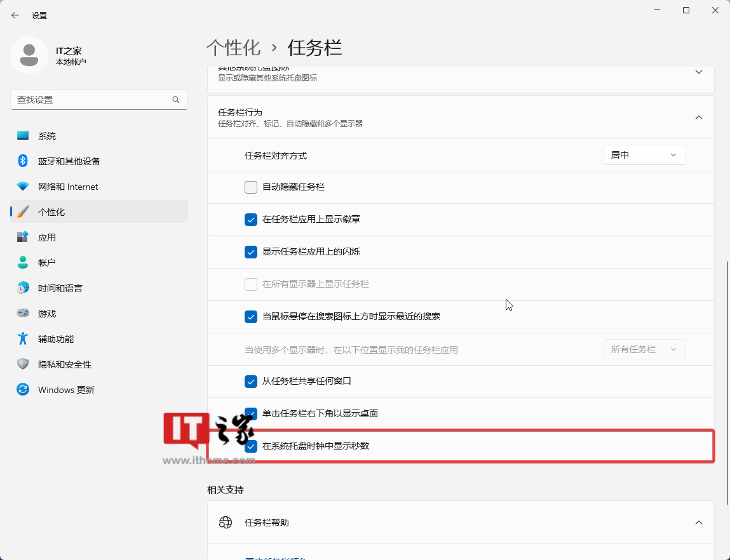This screenshot has height=560, width=730.
Task: Select 个性化 in the sidebar
Action: tap(98, 211)
